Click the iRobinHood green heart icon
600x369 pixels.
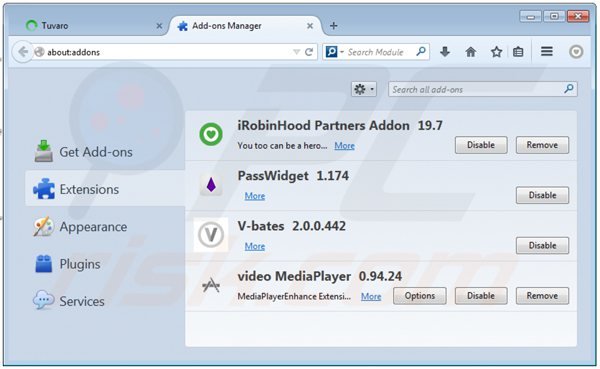click(x=211, y=134)
